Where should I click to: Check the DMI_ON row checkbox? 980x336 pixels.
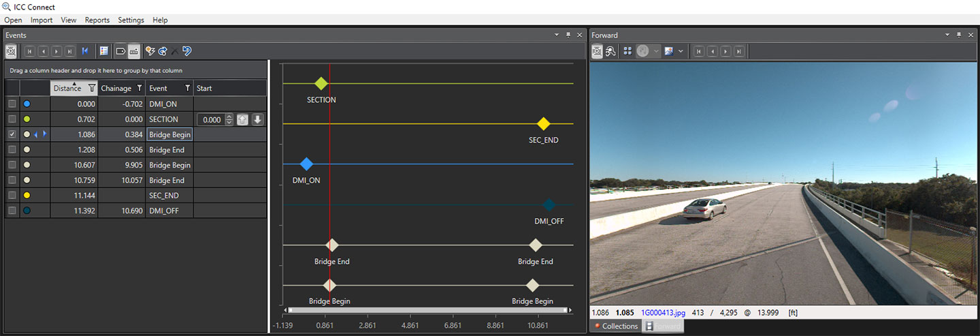(x=12, y=104)
